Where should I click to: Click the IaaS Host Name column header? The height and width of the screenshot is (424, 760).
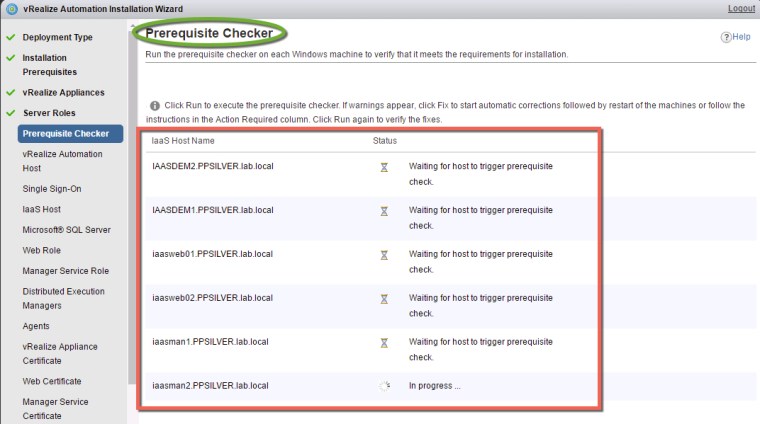[183, 141]
